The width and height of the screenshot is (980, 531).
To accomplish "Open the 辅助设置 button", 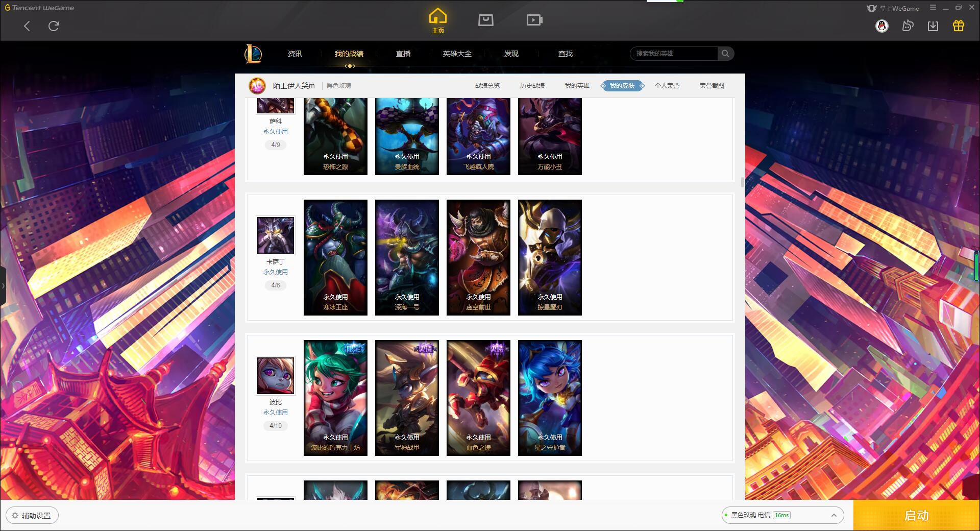I will click(32, 516).
